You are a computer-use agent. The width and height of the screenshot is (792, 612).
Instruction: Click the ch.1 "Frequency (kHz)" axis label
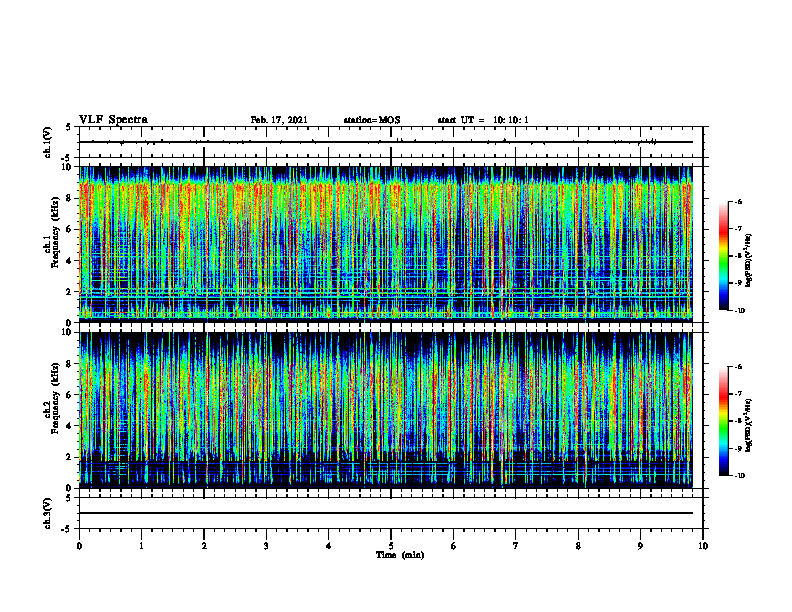(x=56, y=232)
